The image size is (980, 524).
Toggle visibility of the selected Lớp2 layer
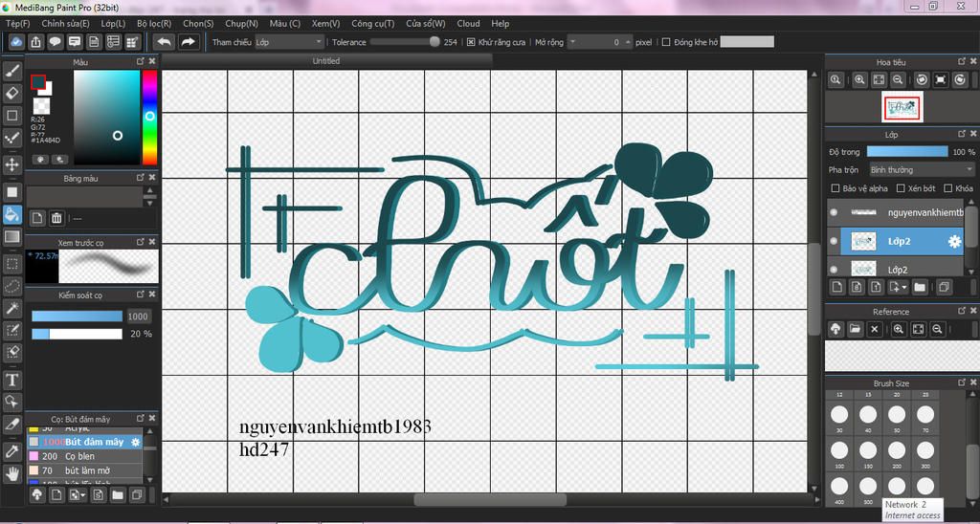[x=834, y=241]
